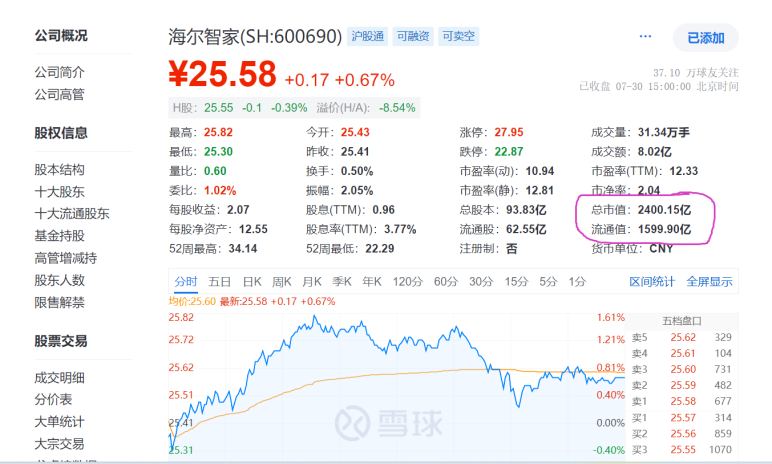Open 限售解禁 in the sidebar
Screen dimensions: 772x464
pos(60,302)
